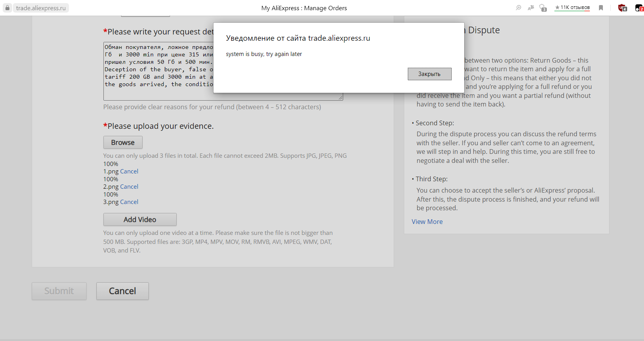Click Browse to upload evidence
644x341 pixels.
click(x=123, y=143)
